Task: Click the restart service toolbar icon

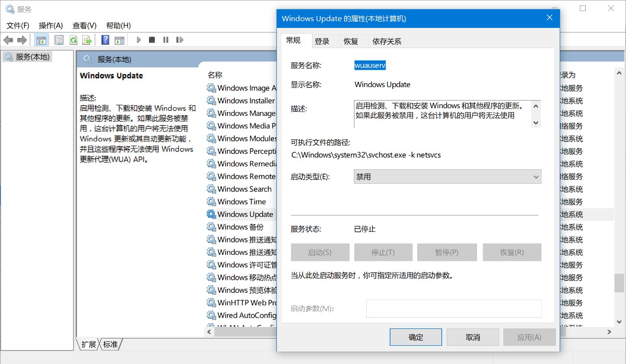Action: pyautogui.click(x=179, y=40)
